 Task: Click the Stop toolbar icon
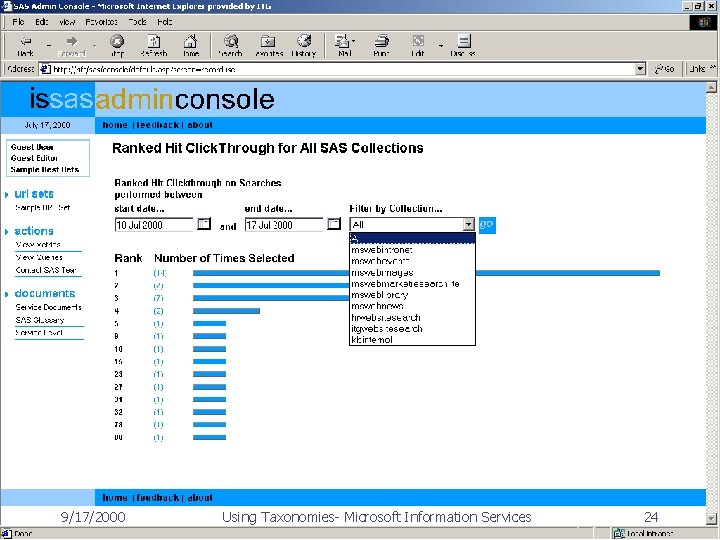tap(117, 41)
